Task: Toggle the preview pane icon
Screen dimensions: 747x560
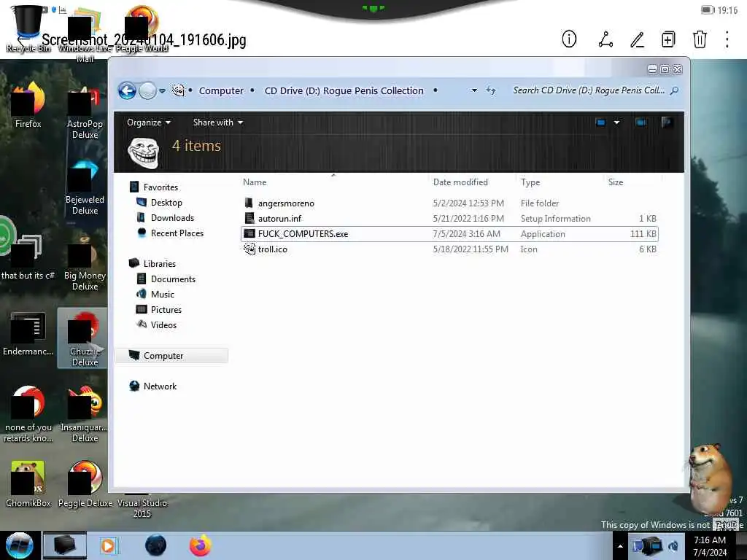Action: [640, 122]
